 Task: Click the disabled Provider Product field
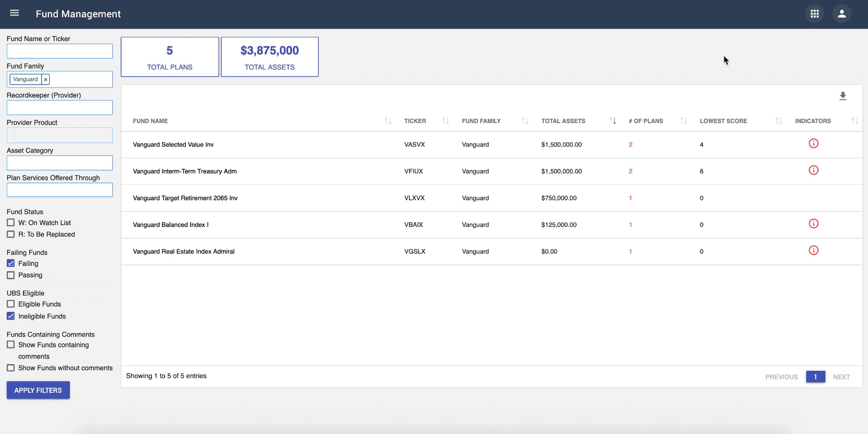[60, 135]
